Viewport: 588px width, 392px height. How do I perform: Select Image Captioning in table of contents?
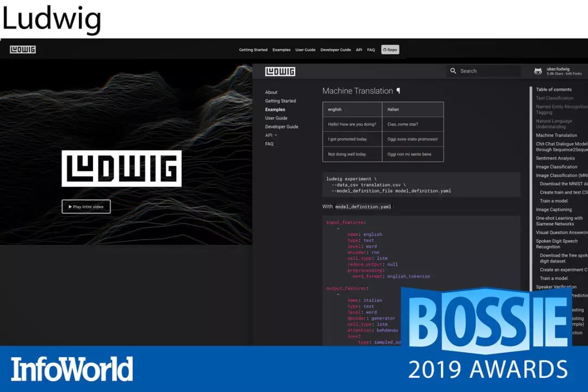(553, 210)
